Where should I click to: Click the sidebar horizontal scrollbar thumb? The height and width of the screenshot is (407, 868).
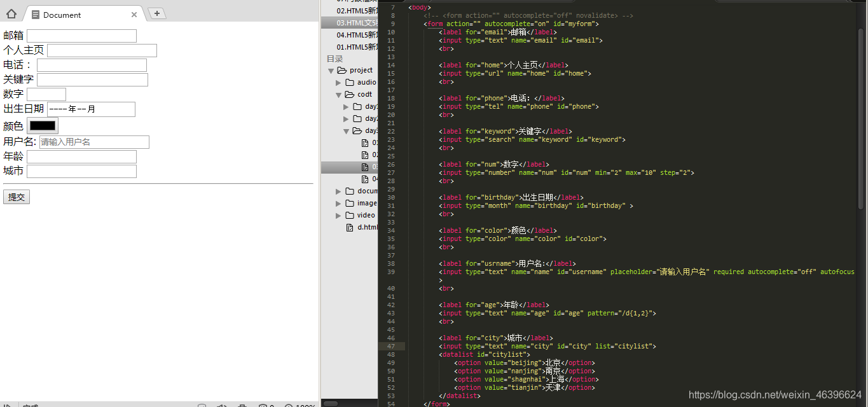[x=331, y=403]
